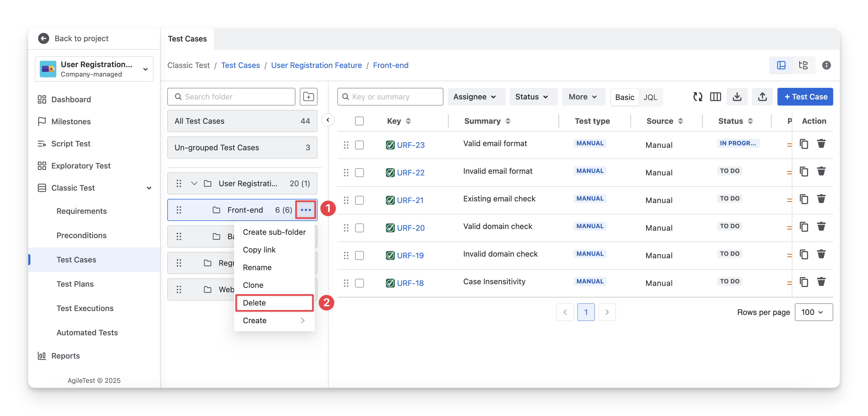The height and width of the screenshot is (416, 868).
Task: Delete test case URF-23 with trash icon
Action: [x=821, y=144]
